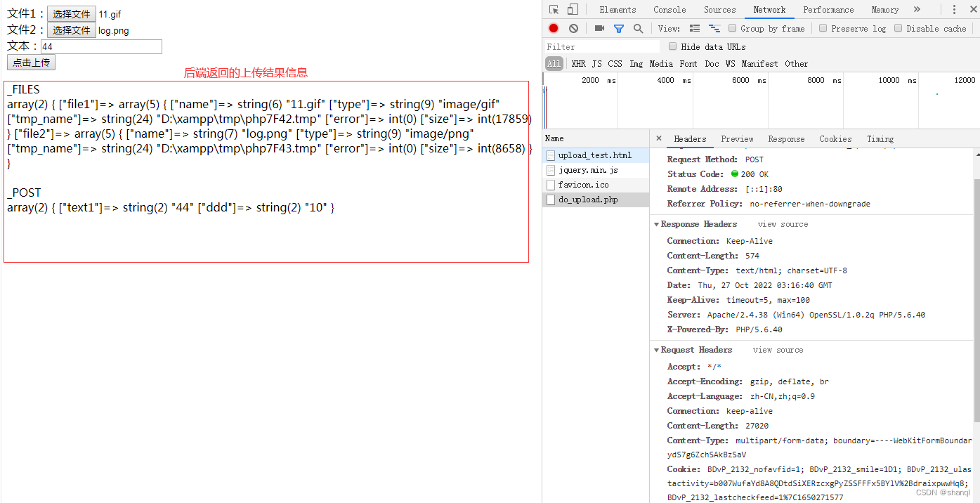This screenshot has width=980, height=503.
Task: Filter requests by WS
Action: [730, 64]
